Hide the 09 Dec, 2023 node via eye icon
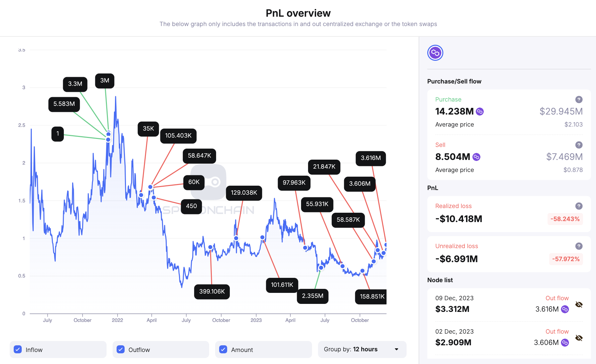The image size is (596, 364). coord(579,304)
